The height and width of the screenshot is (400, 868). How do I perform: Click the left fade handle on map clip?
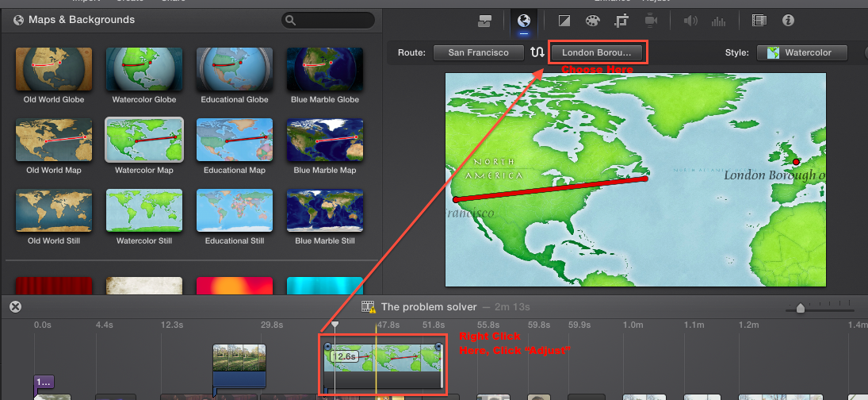pyautogui.click(x=327, y=347)
